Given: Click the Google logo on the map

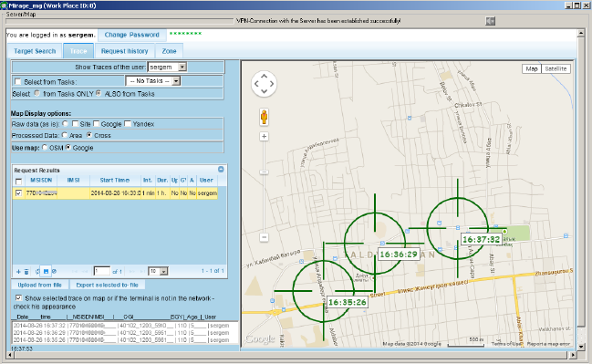Looking at the screenshot, I should pyautogui.click(x=260, y=339).
